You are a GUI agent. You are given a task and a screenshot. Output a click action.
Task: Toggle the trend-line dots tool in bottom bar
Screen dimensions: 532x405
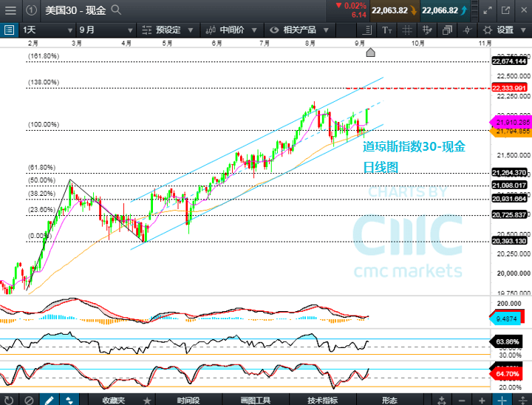click(x=69, y=400)
